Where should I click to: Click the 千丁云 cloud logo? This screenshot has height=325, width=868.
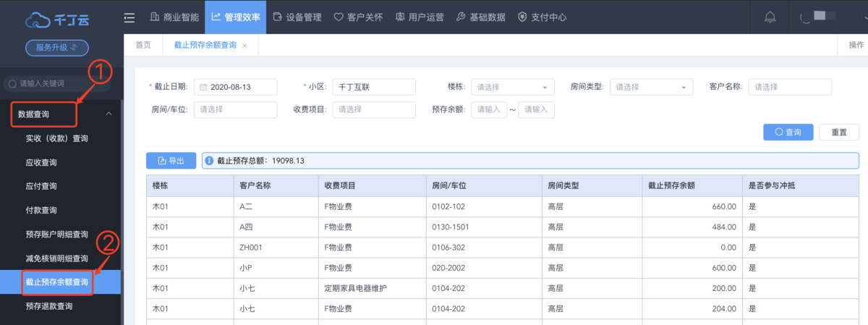click(56, 19)
